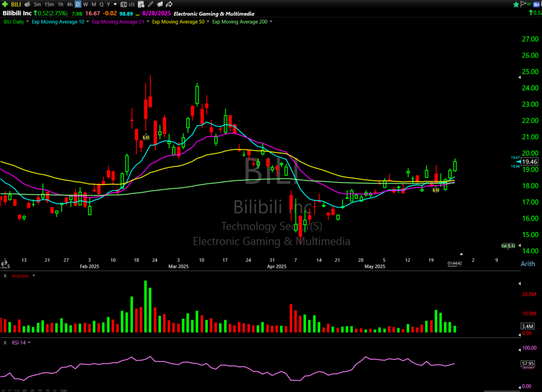This screenshot has width=542, height=392.
Task: Click the triangle above the countdown timer
Action: [x=461, y=254]
